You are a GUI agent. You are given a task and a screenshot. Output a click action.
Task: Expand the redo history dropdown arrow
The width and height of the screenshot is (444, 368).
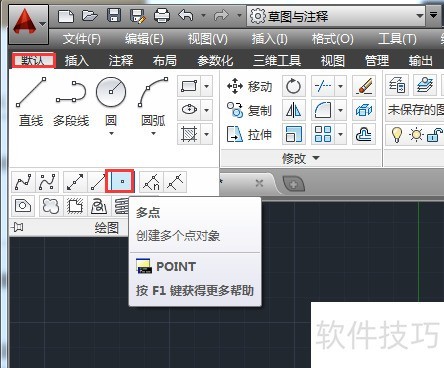(239, 15)
